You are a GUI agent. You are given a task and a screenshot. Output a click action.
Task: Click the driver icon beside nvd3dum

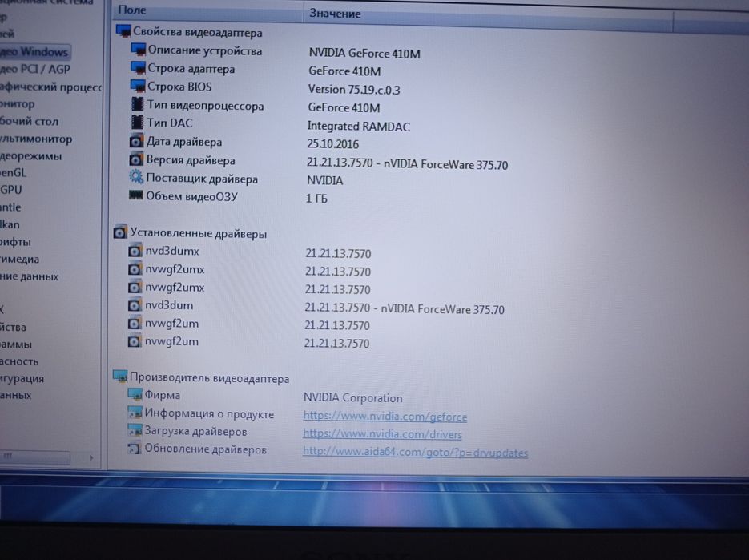point(135,305)
